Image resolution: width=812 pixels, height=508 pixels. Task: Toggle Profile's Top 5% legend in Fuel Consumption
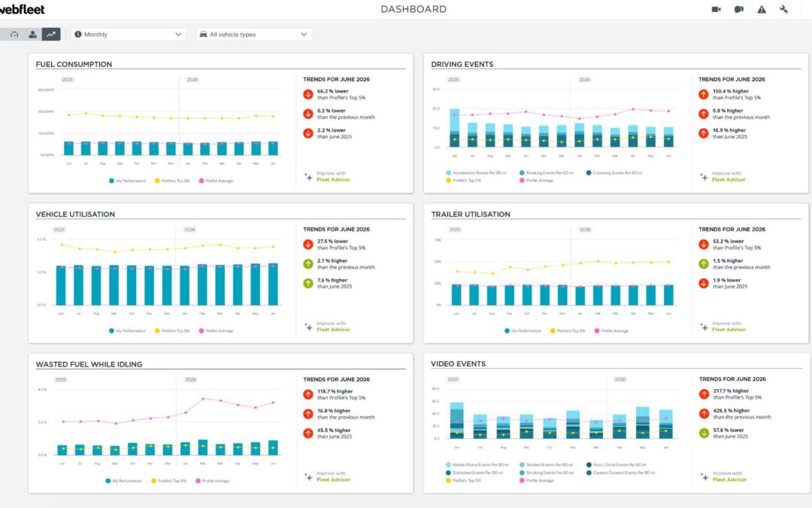[172, 181]
